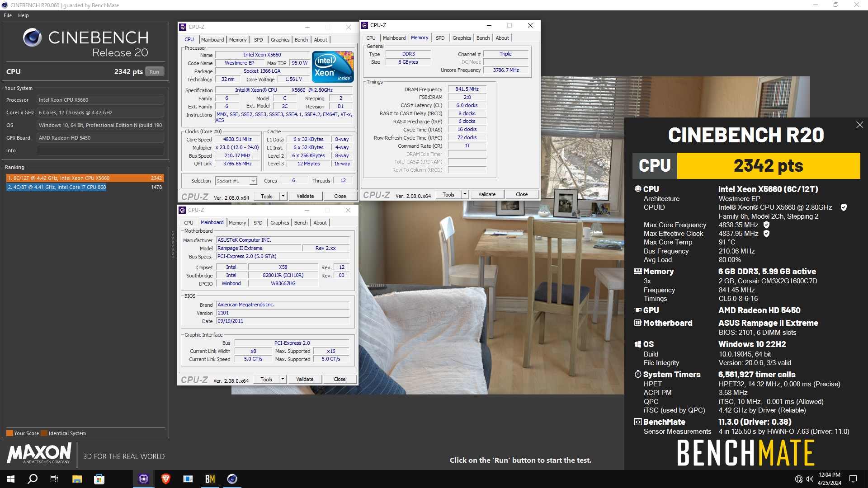Viewport: 868px width, 488px height.
Task: Open Task View from taskbar
Action: pyautogui.click(x=54, y=479)
